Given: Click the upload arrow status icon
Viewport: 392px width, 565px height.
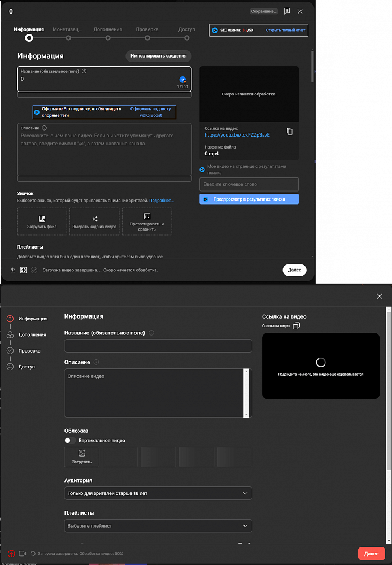Looking at the screenshot, I should (x=12, y=270).
